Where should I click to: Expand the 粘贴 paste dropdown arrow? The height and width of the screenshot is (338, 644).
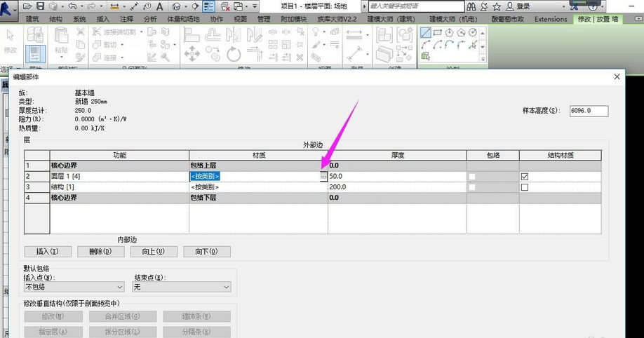click(x=61, y=58)
